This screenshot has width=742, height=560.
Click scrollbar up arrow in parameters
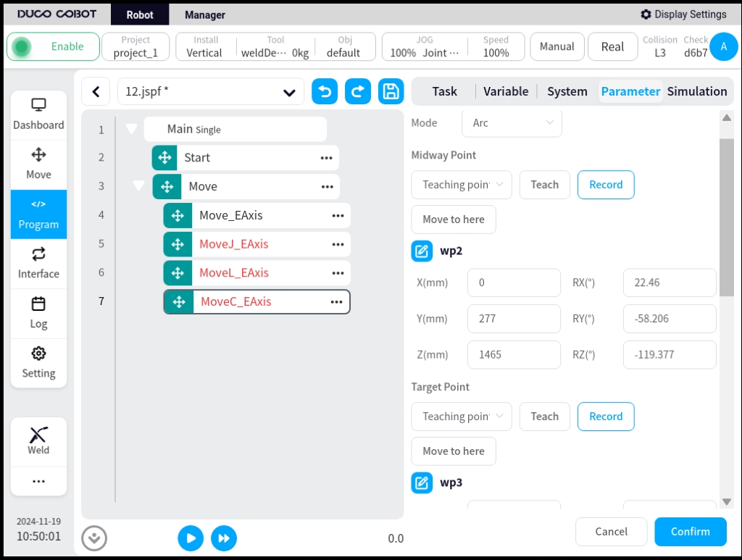click(x=727, y=117)
